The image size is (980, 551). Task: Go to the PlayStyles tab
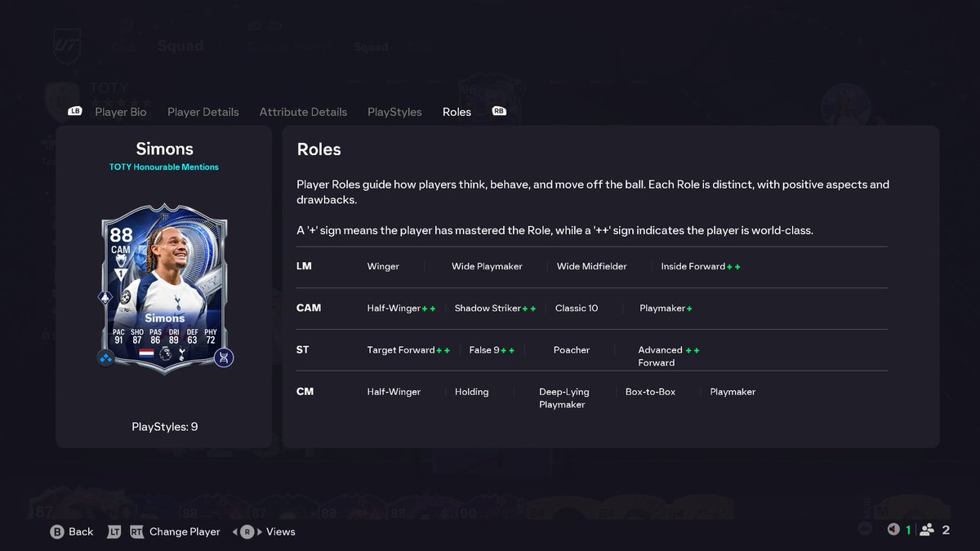click(x=394, y=112)
